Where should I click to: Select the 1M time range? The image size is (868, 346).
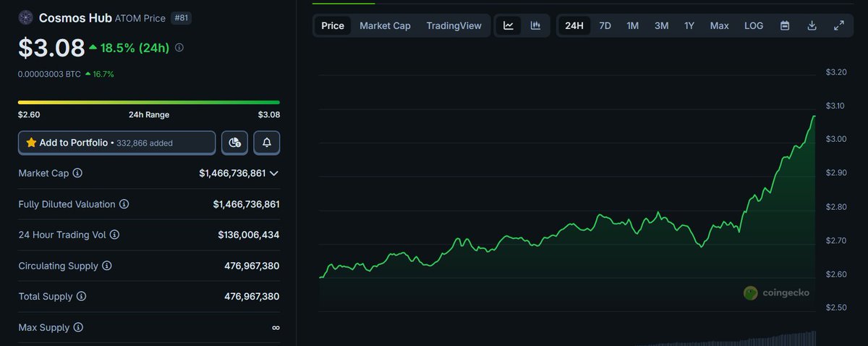tap(632, 25)
